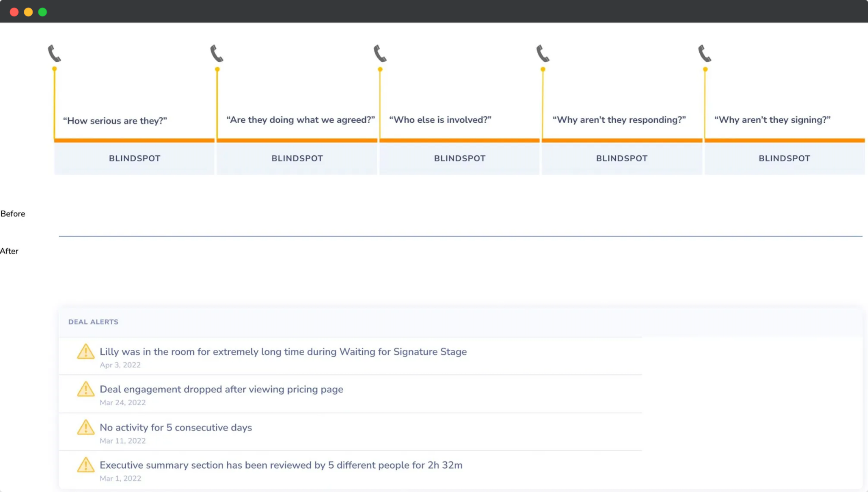This screenshot has height=492, width=868.
Task: Click the rightmost BLINDSPOT label
Action: [x=784, y=158]
